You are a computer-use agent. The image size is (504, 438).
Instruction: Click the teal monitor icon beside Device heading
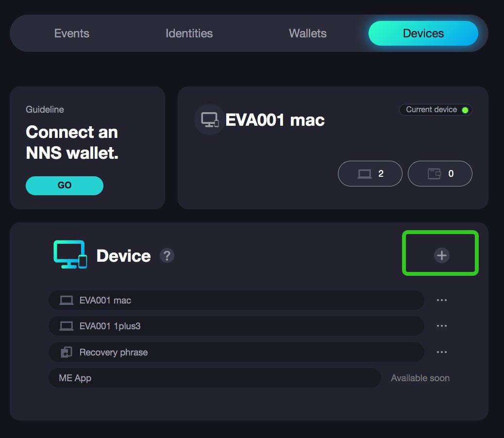click(x=70, y=254)
